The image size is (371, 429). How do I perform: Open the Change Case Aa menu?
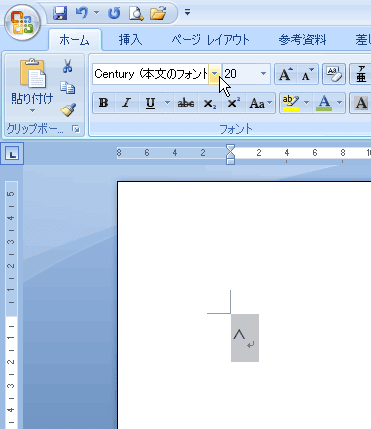(x=260, y=103)
